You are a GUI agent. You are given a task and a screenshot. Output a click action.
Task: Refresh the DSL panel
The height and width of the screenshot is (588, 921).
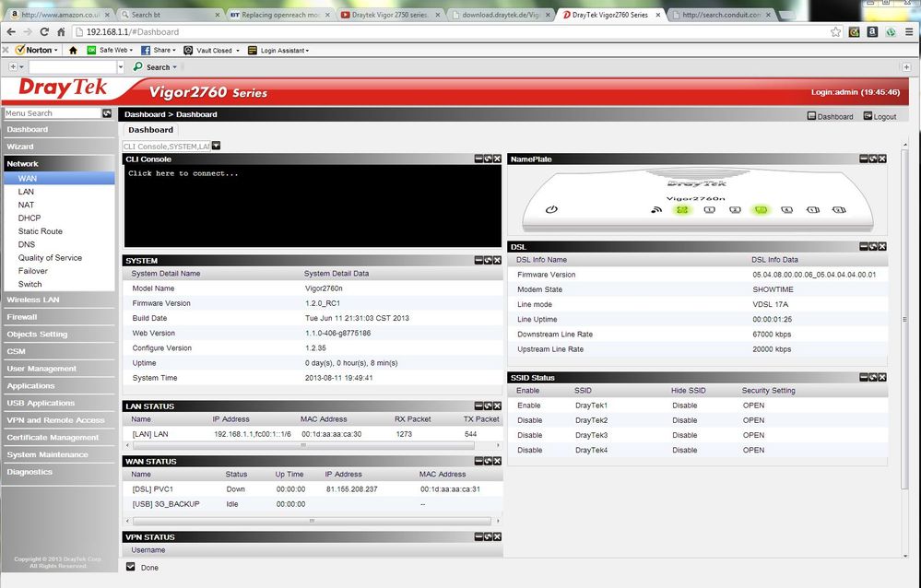[x=873, y=247]
